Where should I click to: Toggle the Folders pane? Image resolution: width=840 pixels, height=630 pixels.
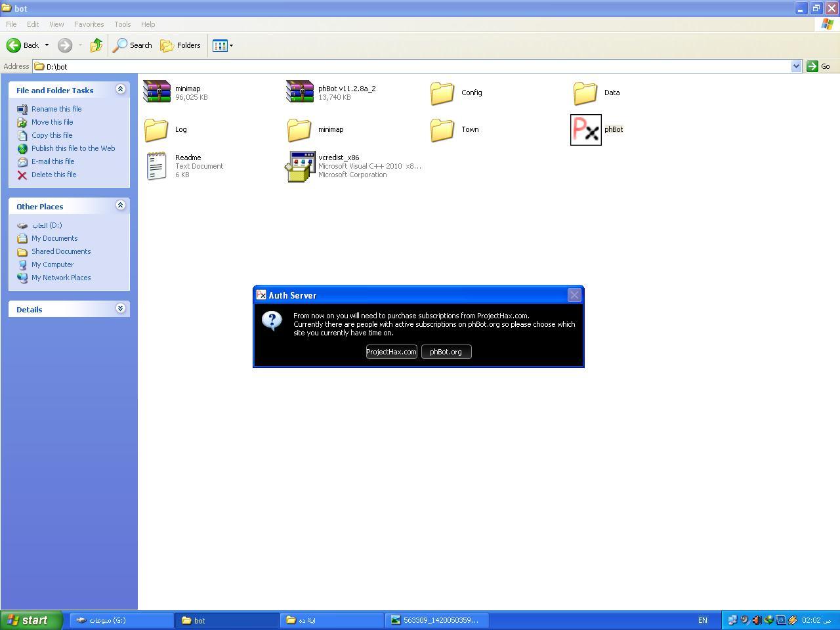(x=180, y=45)
